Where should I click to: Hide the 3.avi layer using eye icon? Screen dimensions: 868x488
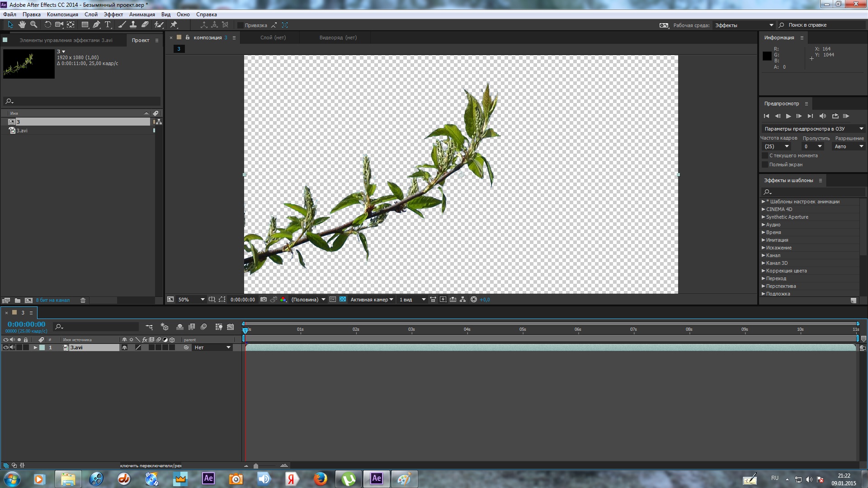6,347
